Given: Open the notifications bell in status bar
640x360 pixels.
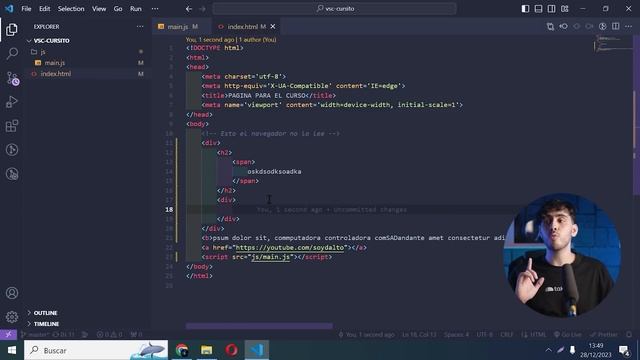Looking at the screenshot, I should [629, 335].
